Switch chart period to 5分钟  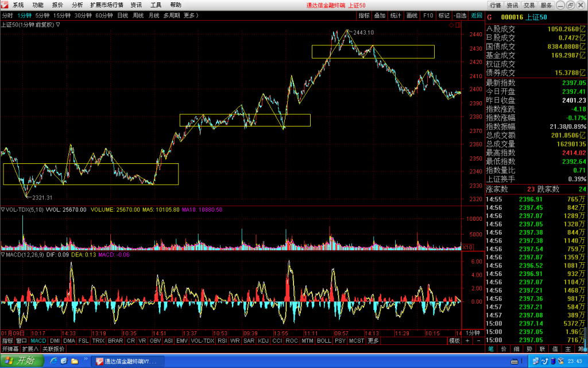click(x=42, y=16)
